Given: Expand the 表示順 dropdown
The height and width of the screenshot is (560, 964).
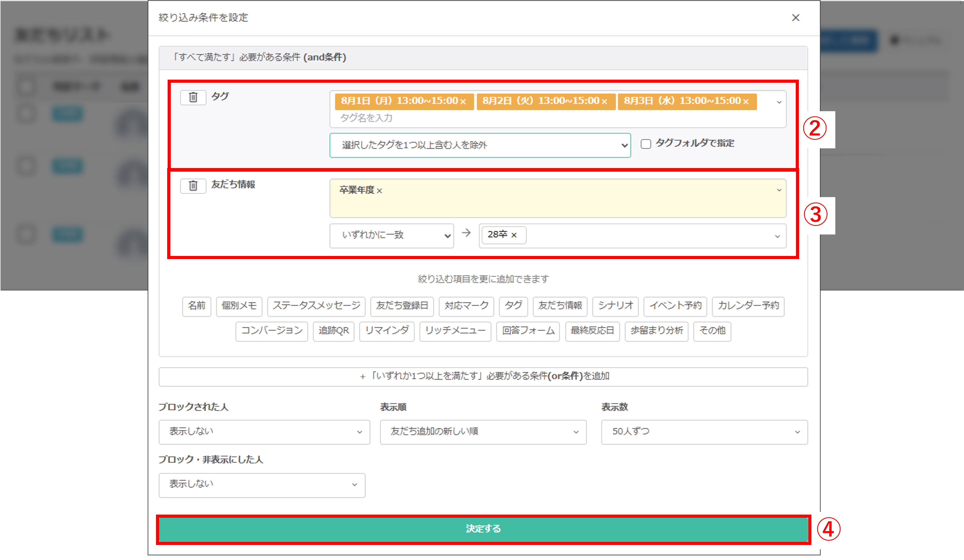Looking at the screenshot, I should pyautogui.click(x=483, y=432).
